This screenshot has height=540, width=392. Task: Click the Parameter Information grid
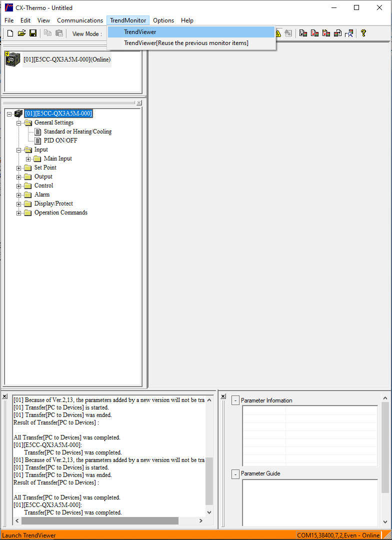point(310,436)
